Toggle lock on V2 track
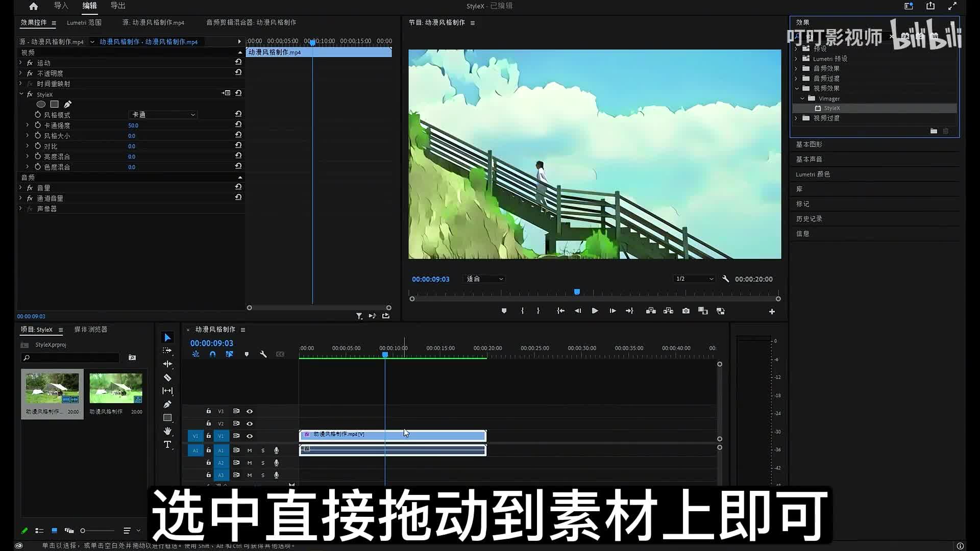 (208, 423)
